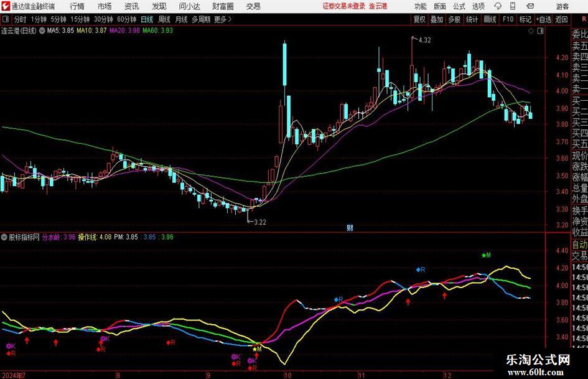Open the 交易 menu

pos(253,6)
